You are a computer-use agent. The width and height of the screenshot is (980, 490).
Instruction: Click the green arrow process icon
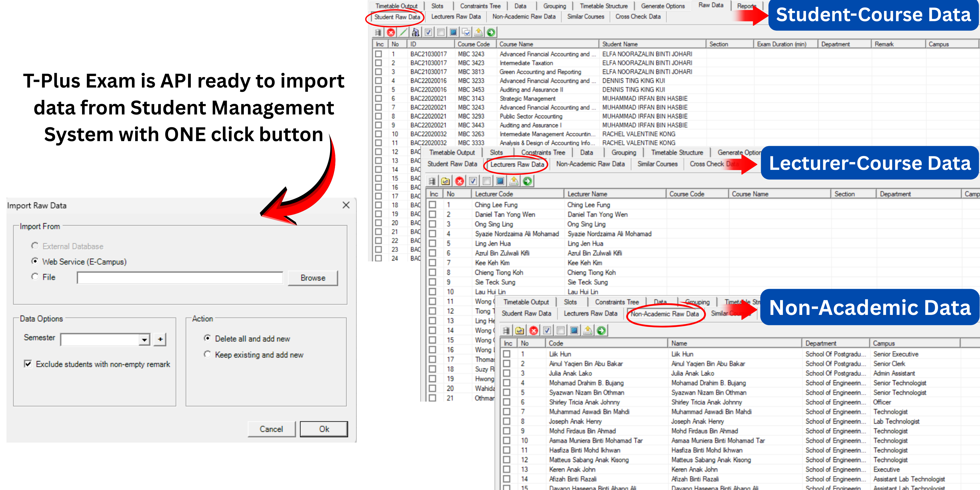click(490, 32)
